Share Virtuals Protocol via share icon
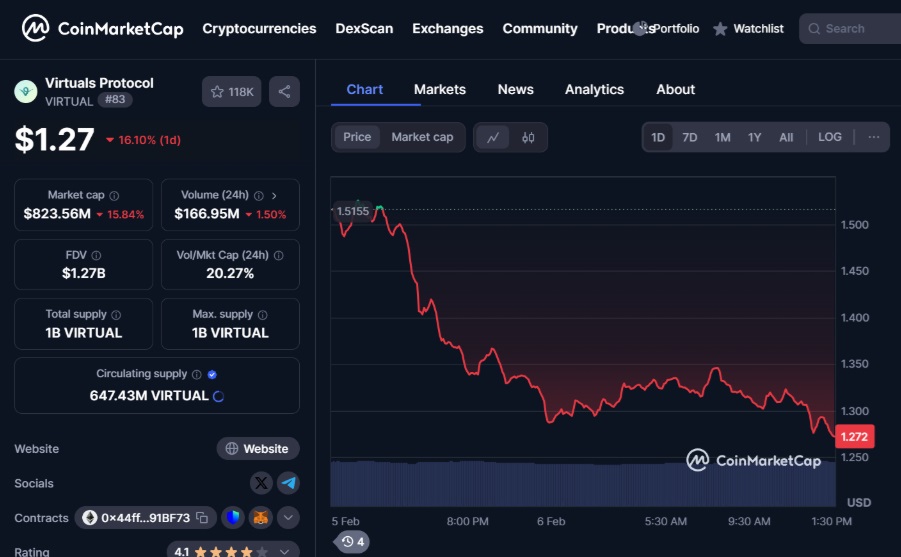 coord(284,92)
